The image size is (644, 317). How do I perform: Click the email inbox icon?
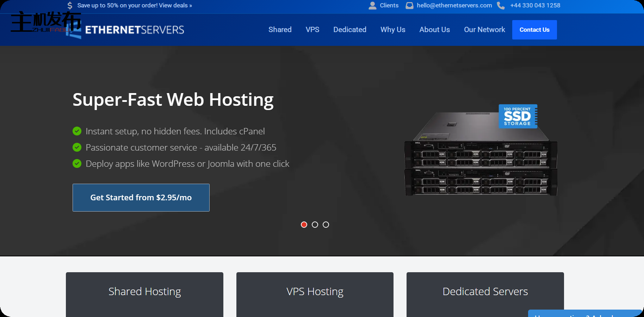point(409,6)
